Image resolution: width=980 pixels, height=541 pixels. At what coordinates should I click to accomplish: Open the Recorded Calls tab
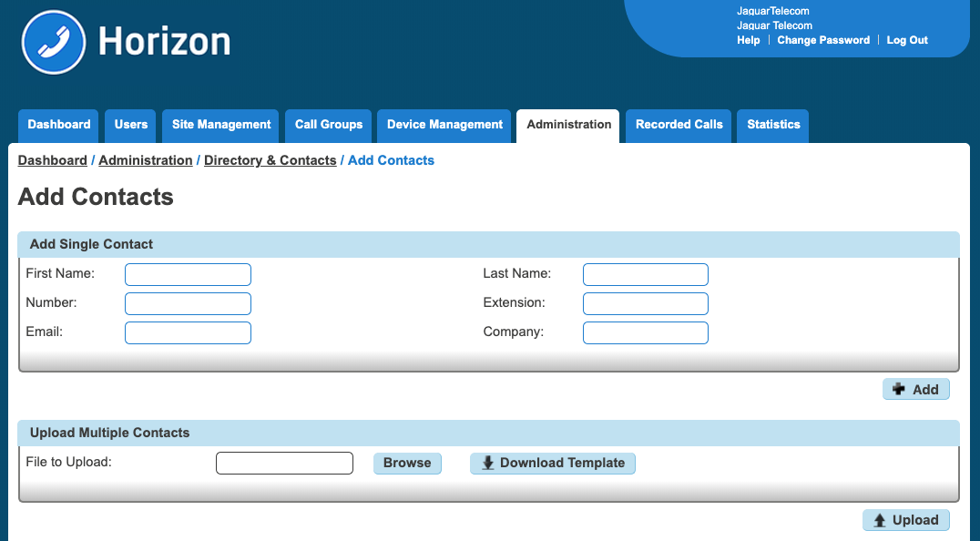[x=679, y=125]
